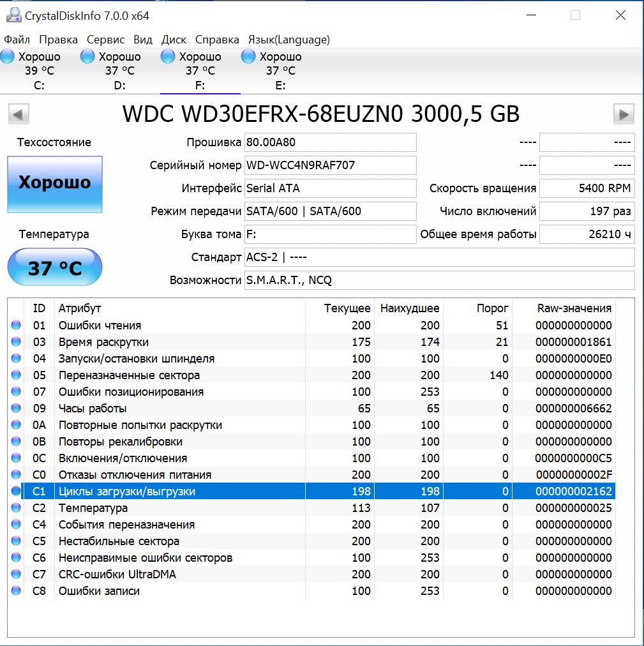Select the status orb for drive D:
644x646 pixels.
[x=87, y=57]
